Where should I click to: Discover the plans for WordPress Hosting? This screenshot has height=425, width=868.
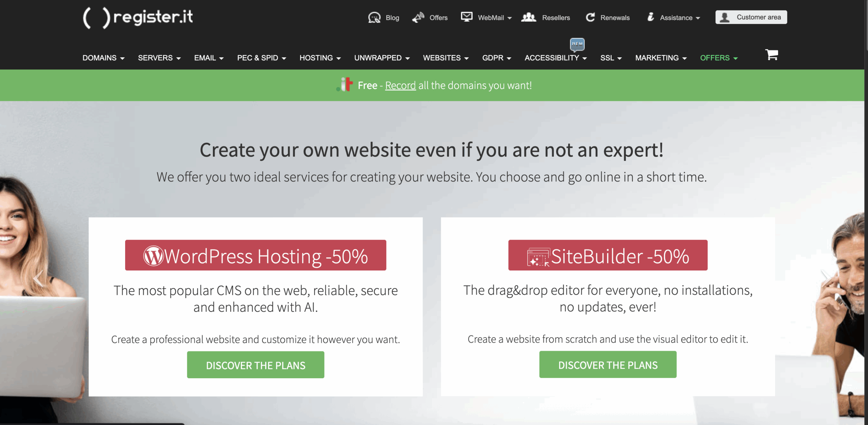(x=255, y=365)
